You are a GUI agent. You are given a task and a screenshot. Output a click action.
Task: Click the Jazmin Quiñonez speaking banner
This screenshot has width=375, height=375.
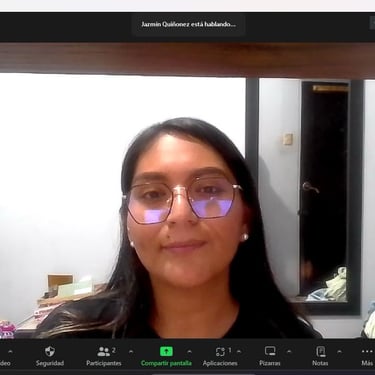click(189, 24)
